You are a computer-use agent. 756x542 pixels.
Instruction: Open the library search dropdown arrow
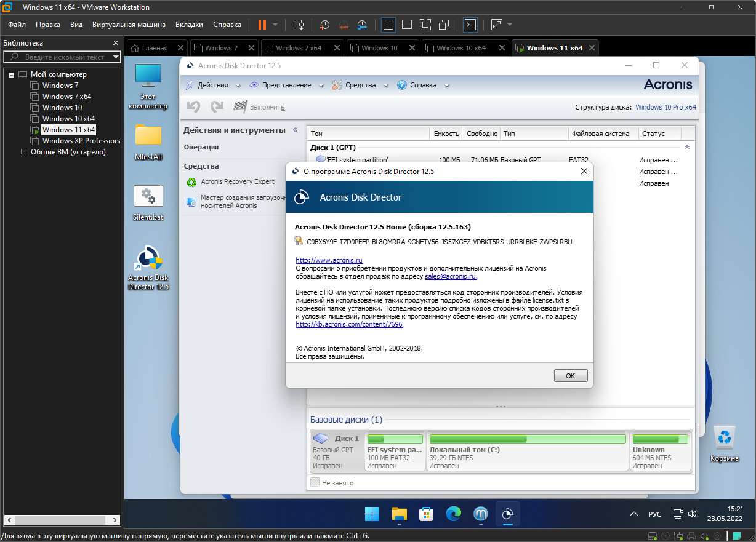(116, 57)
